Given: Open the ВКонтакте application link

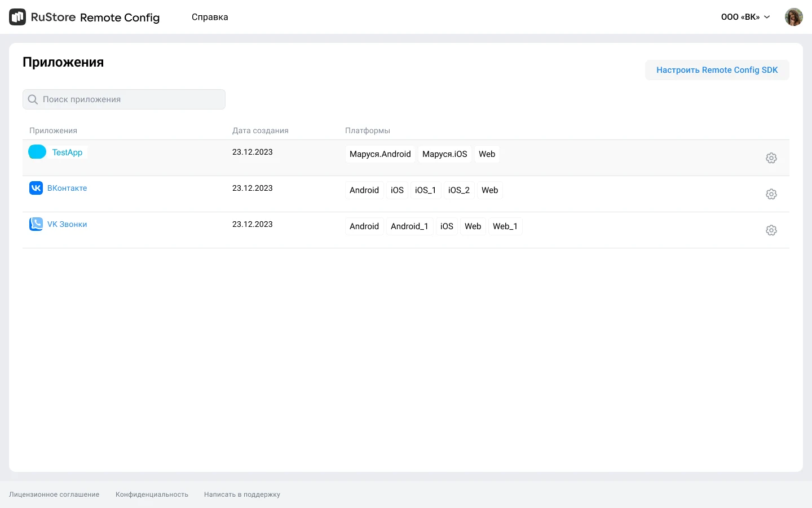Looking at the screenshot, I should tap(67, 188).
